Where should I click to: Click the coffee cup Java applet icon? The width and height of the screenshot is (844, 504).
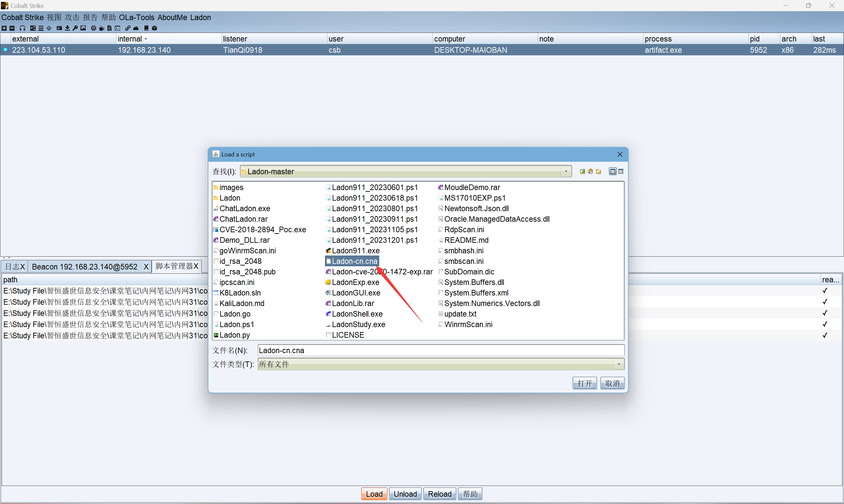click(102, 28)
